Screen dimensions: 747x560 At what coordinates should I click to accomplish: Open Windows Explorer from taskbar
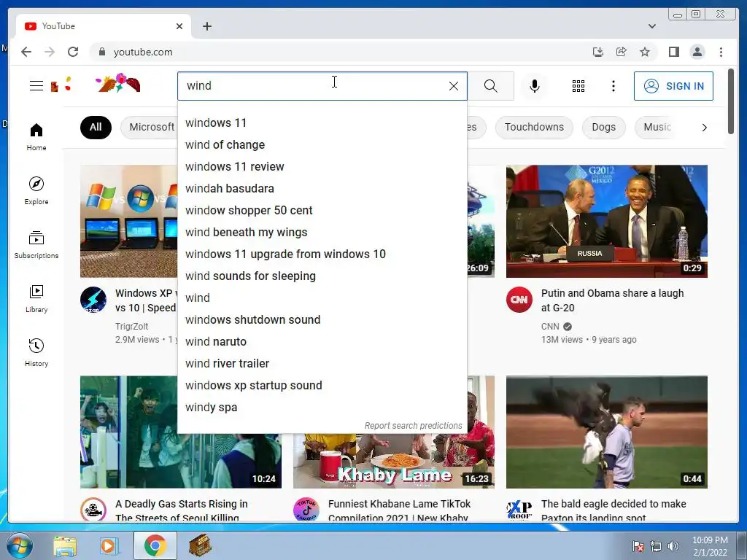[65, 545]
